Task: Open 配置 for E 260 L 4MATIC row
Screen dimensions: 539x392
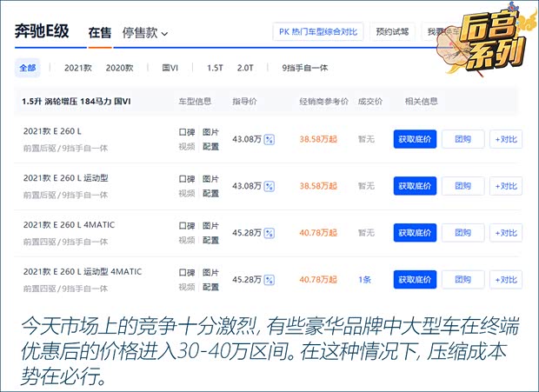Action: pos(210,240)
